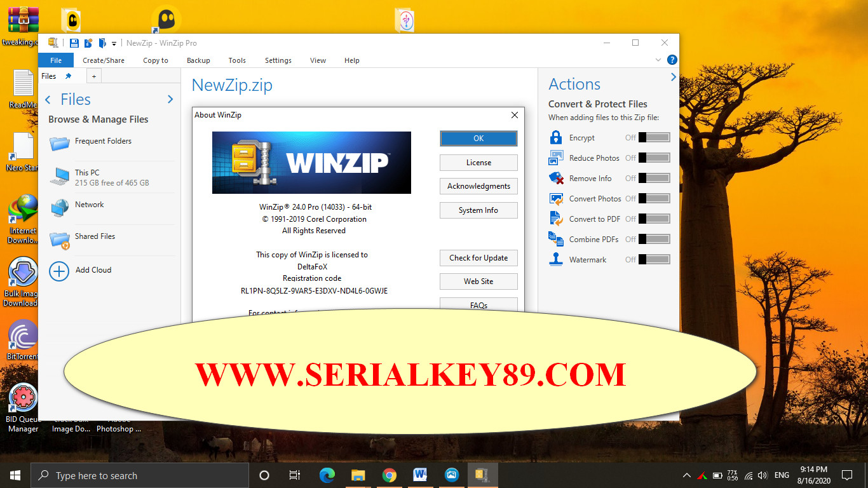Open the Quick Access Toolbar dropdown arrow
The width and height of the screenshot is (868, 488).
coord(114,43)
